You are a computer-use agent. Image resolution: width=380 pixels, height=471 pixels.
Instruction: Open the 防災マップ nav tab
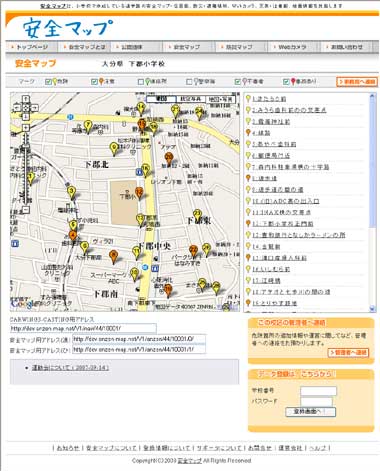pos(241,47)
